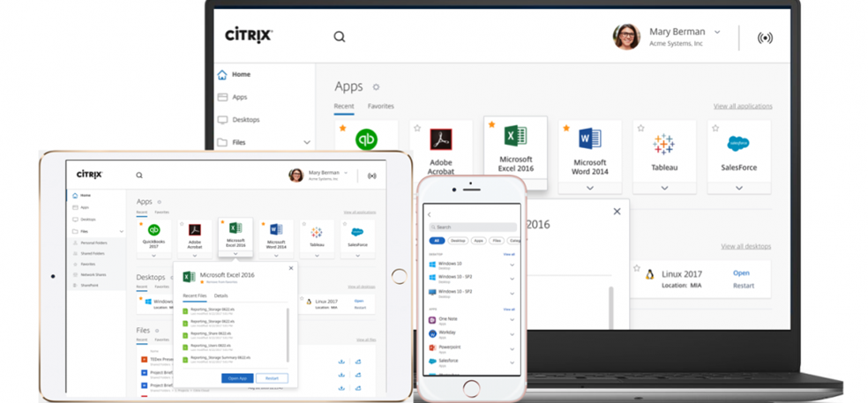Click View all desktops link on laptop
868x403 pixels.
(746, 246)
